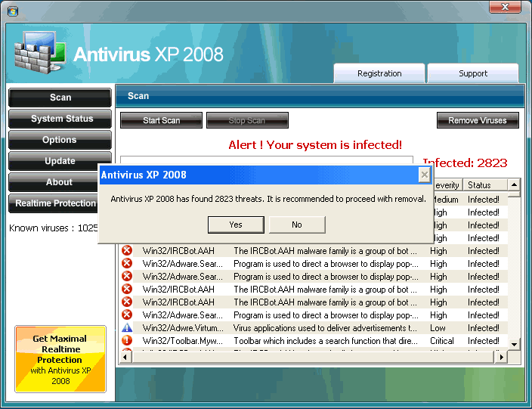Click the 'Virus applications used to deliver advertisements' description
Viewport: 532px width, 409px height.
click(x=325, y=328)
